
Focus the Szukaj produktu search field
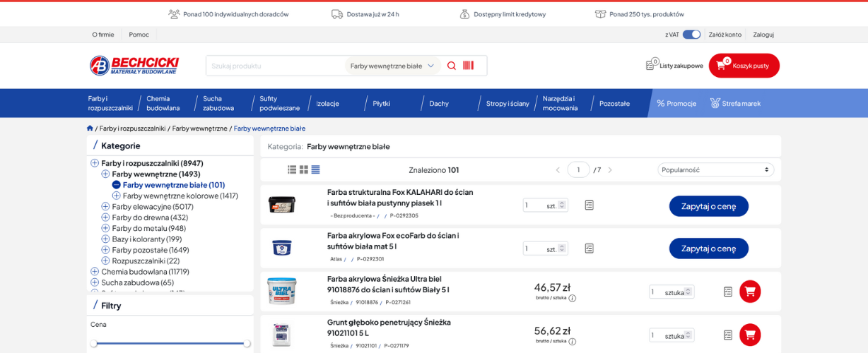tap(276, 66)
